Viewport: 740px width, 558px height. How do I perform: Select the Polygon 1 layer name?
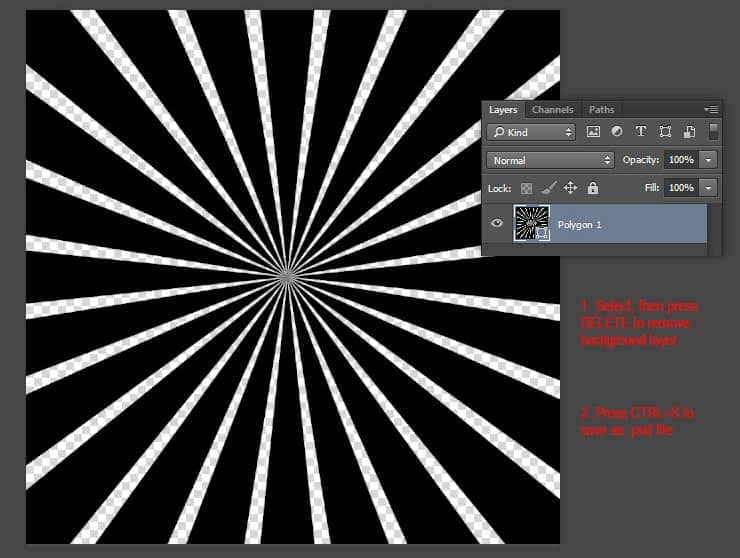point(580,225)
